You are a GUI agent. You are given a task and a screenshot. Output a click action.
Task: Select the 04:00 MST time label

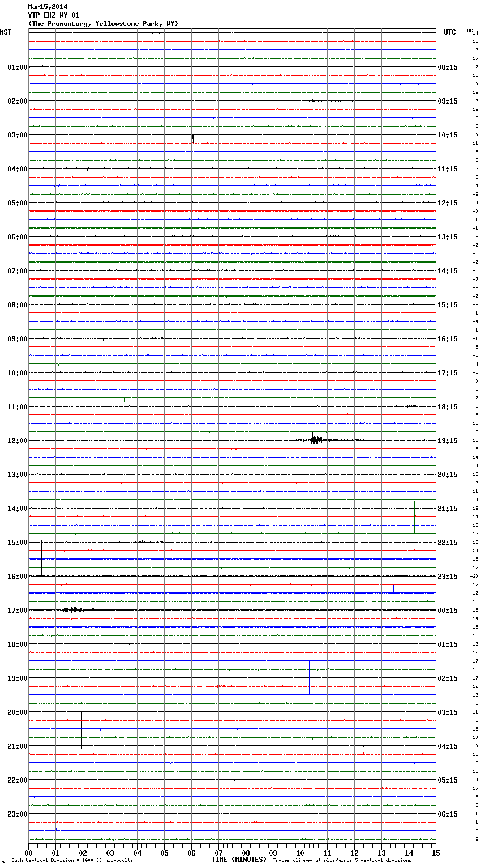point(17,169)
